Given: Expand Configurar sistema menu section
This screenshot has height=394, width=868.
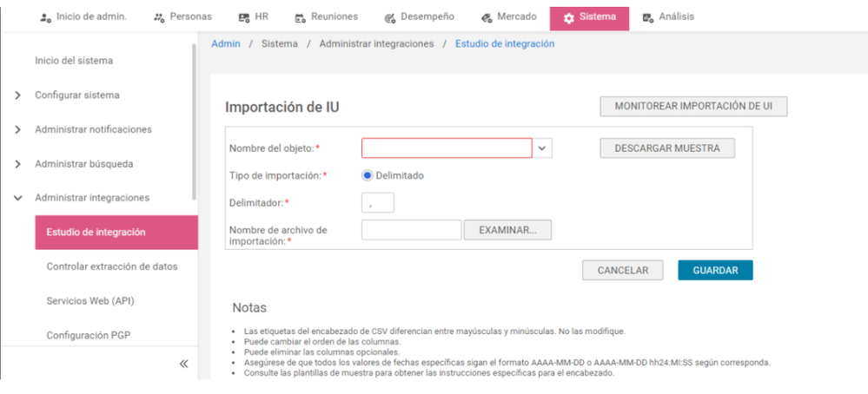Looking at the screenshot, I should pyautogui.click(x=17, y=95).
